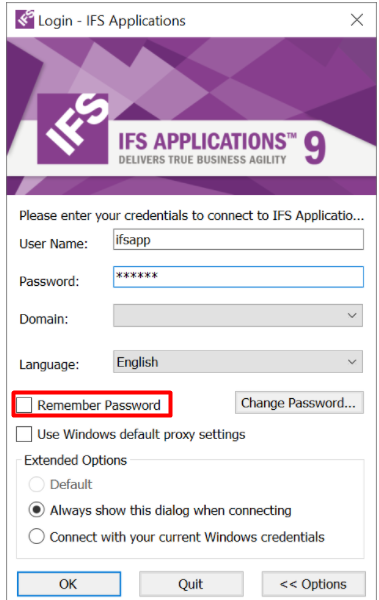This screenshot has height=600, width=379.
Task: Expand the Language dropdown arrow
Action: [352, 362]
